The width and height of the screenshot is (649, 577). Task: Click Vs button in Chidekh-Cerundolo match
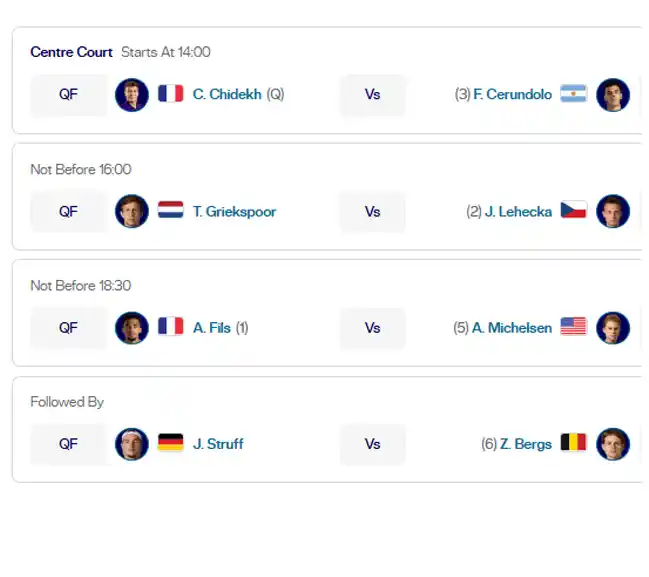[373, 95]
